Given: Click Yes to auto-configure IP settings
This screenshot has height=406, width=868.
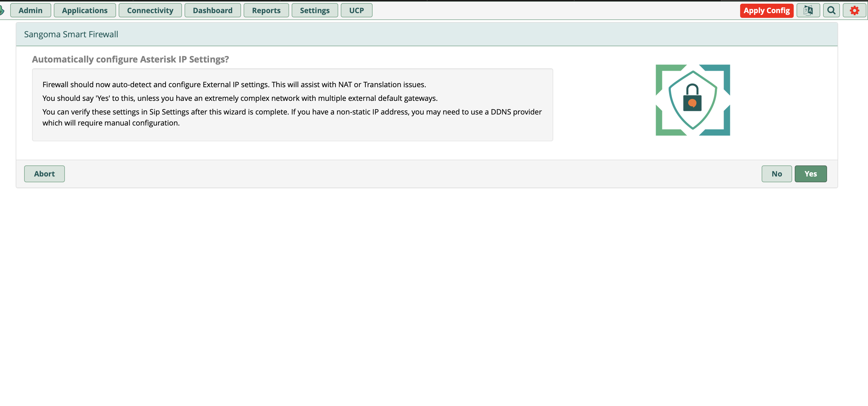Looking at the screenshot, I should [811, 174].
